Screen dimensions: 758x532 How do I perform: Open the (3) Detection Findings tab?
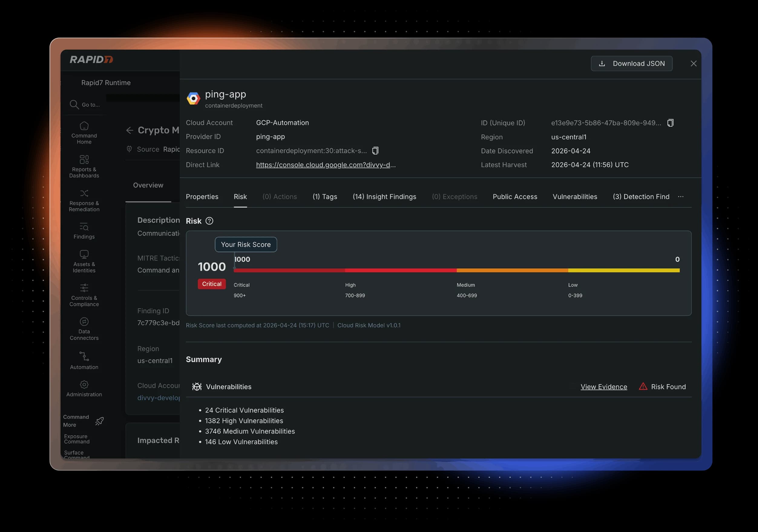tap(641, 197)
